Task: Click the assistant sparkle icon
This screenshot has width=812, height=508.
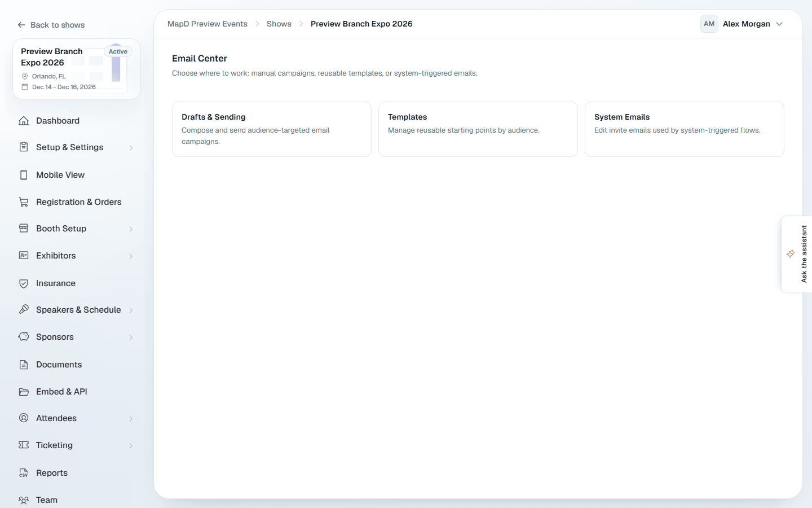Action: coord(791,254)
